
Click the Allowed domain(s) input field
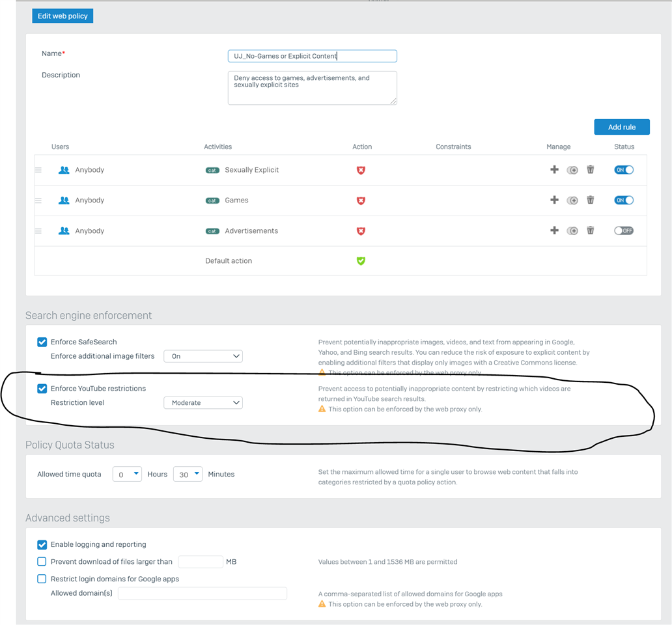click(x=203, y=593)
